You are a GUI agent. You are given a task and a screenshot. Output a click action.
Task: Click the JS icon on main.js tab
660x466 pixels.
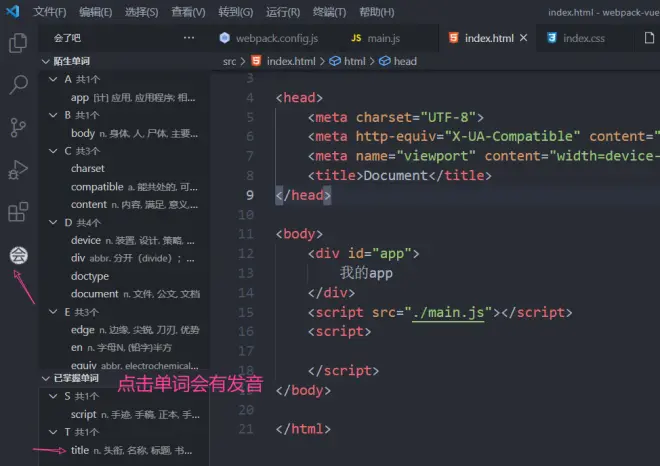(x=356, y=38)
